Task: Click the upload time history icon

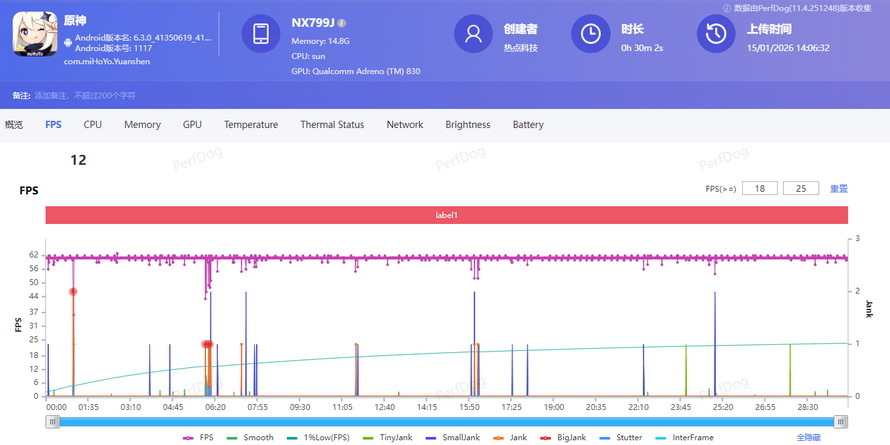Action: coord(716,33)
